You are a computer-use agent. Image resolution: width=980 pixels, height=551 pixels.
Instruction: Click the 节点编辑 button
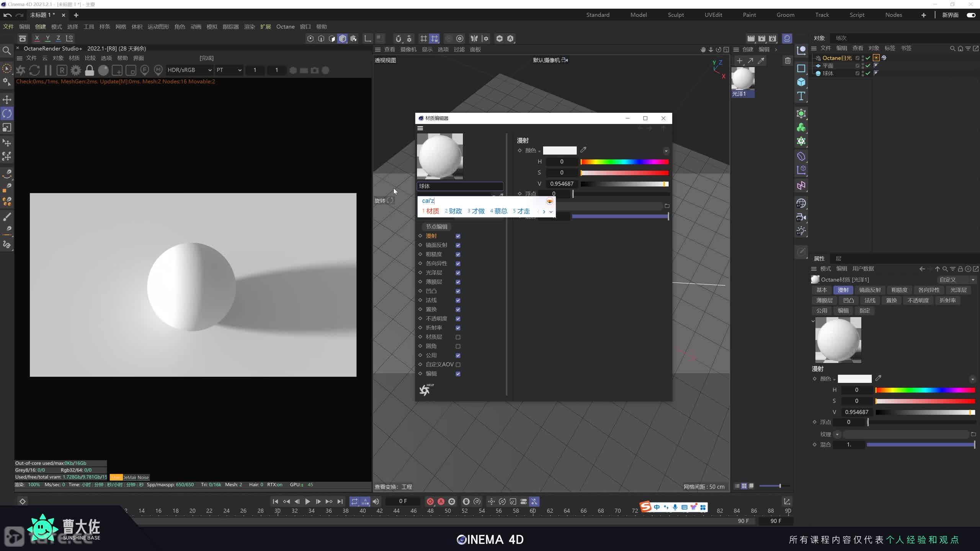click(x=436, y=227)
